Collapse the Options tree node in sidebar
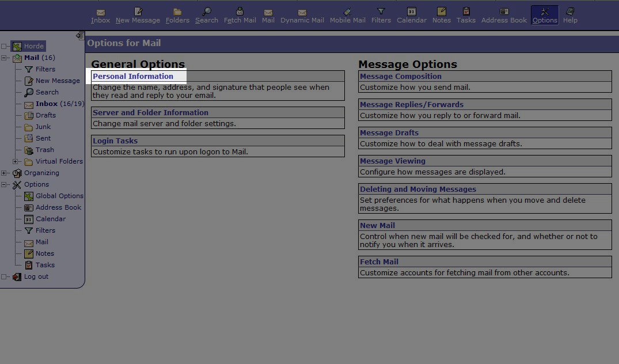 coord(4,184)
